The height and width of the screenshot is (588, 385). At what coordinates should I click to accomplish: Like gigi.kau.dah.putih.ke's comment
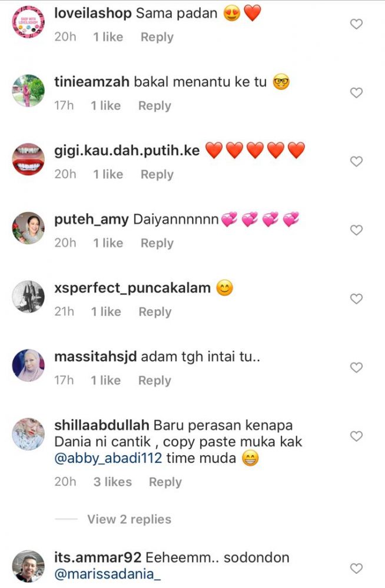click(x=356, y=161)
